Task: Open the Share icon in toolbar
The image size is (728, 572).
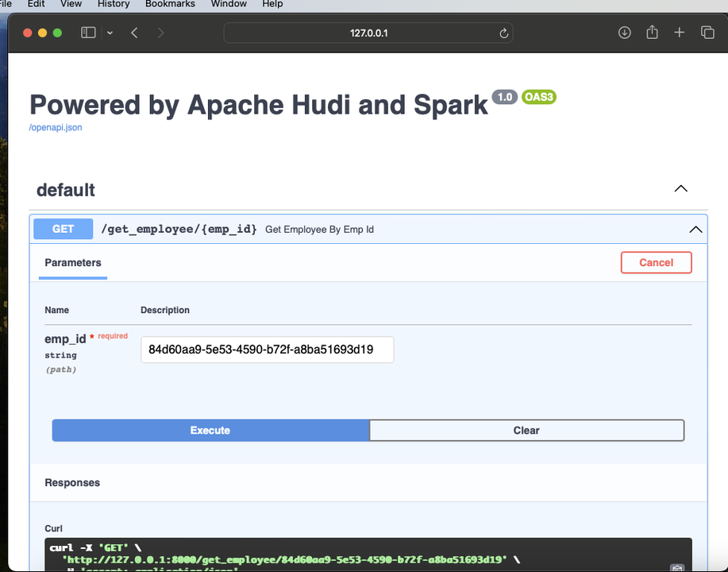Action: [652, 32]
